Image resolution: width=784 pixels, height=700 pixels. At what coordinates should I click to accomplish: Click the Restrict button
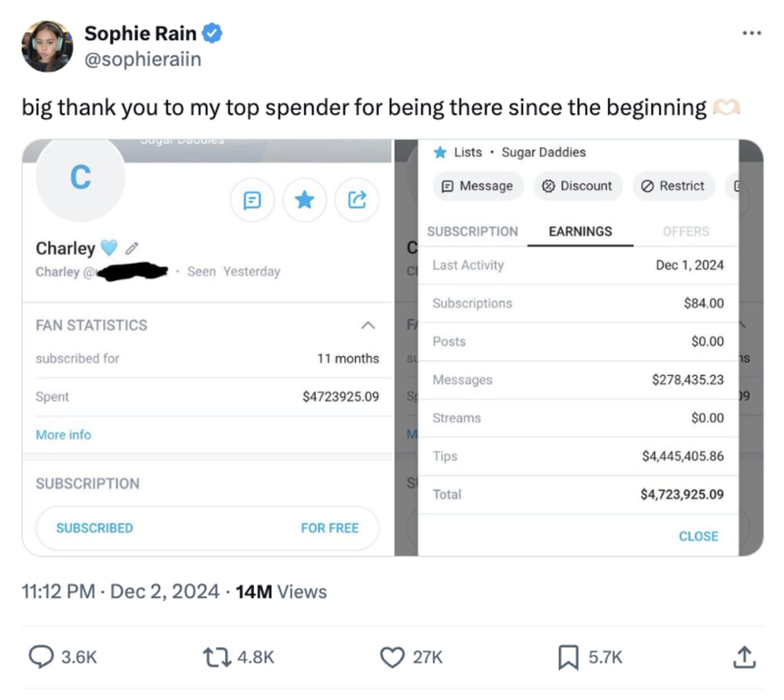(673, 186)
